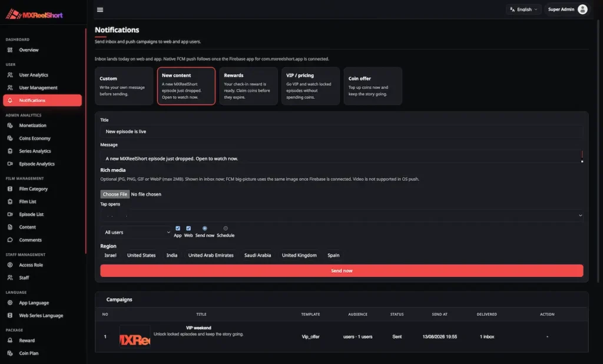Click the Monetization sidebar icon
Screen dimensions: 603x364
click(10, 125)
